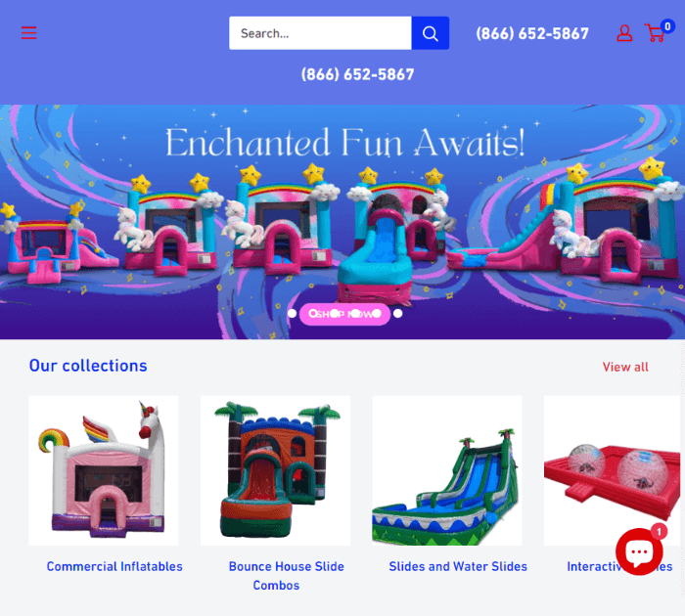
Task: Click into the Search input field
Action: [320, 33]
